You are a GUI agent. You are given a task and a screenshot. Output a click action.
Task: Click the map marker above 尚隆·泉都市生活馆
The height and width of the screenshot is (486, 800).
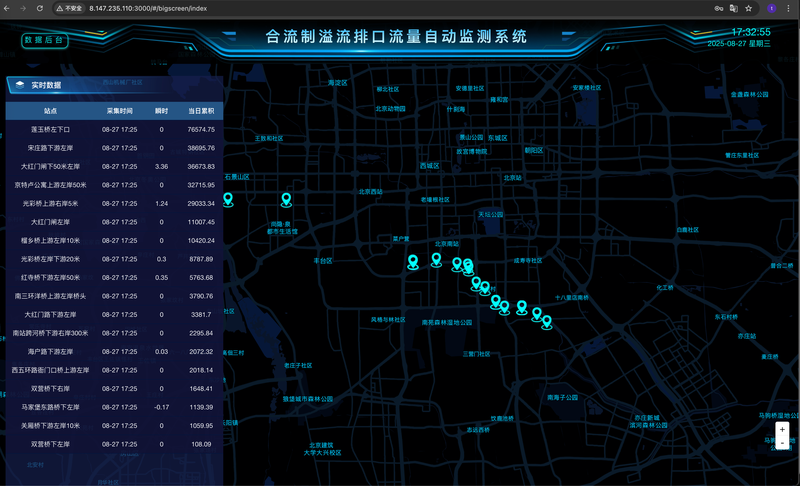tap(286, 199)
